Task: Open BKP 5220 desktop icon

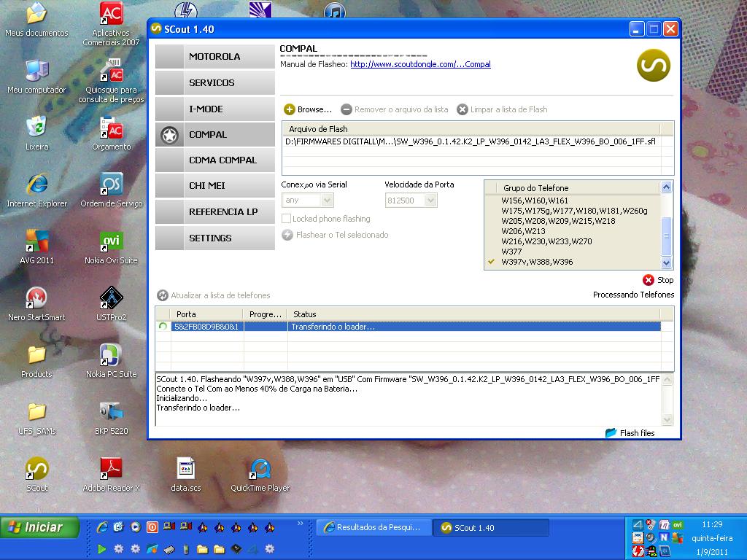Action: 111,418
